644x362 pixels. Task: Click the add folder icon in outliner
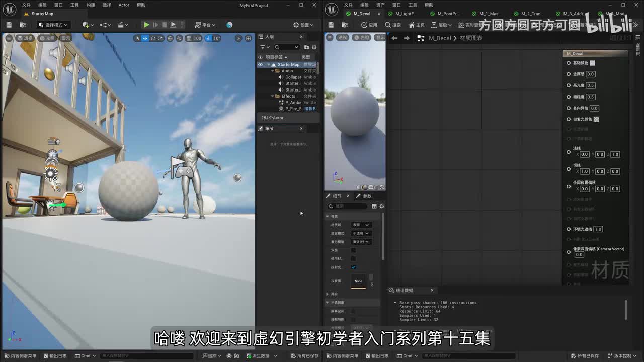tap(306, 47)
